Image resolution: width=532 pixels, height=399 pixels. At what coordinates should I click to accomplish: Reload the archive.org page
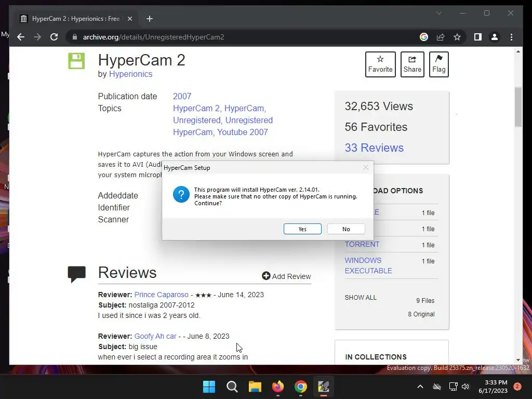pos(54,37)
